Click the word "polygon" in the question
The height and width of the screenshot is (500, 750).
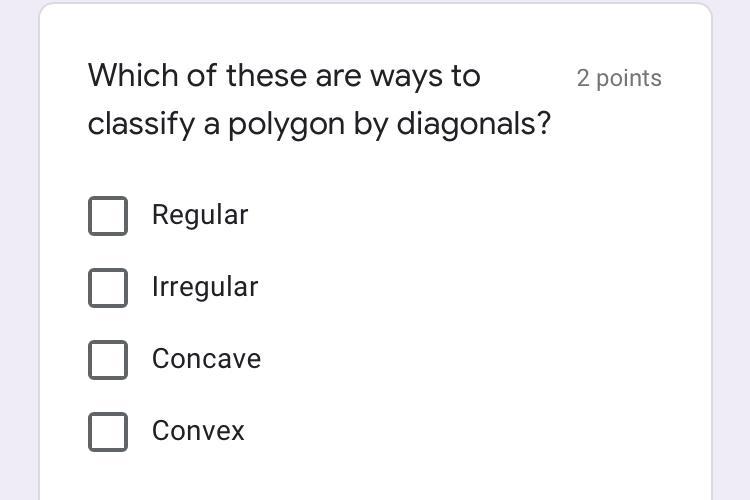click(x=287, y=126)
